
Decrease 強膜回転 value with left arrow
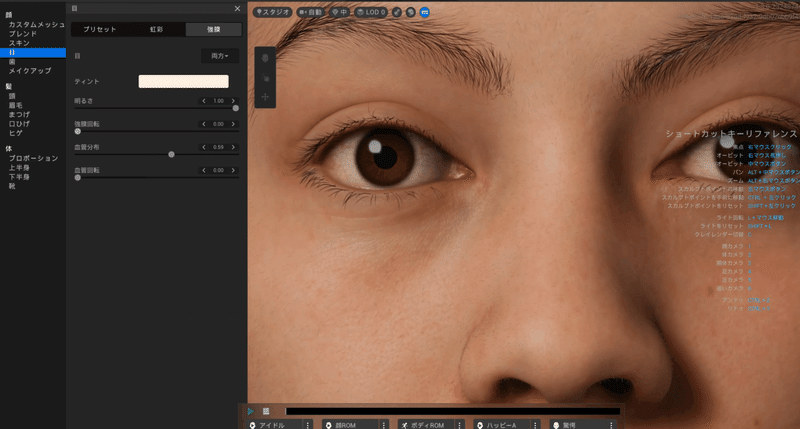[x=204, y=124]
